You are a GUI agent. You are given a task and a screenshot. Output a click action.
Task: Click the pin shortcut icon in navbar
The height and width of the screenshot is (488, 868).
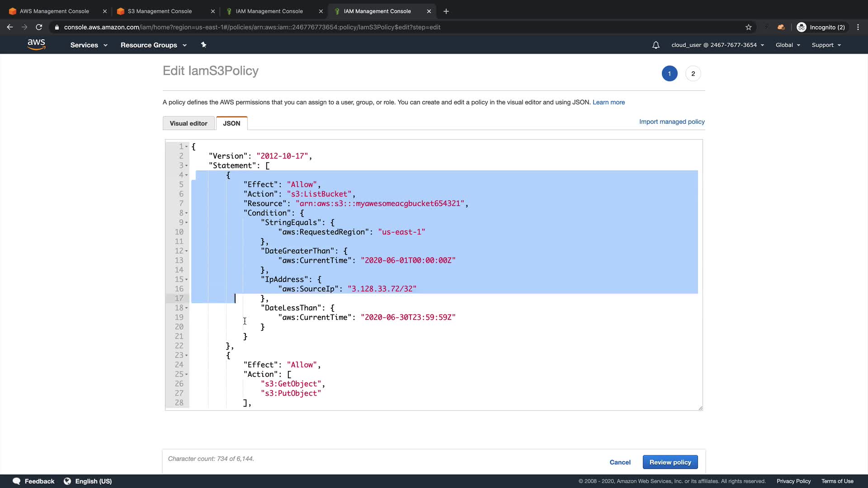pyautogui.click(x=203, y=45)
